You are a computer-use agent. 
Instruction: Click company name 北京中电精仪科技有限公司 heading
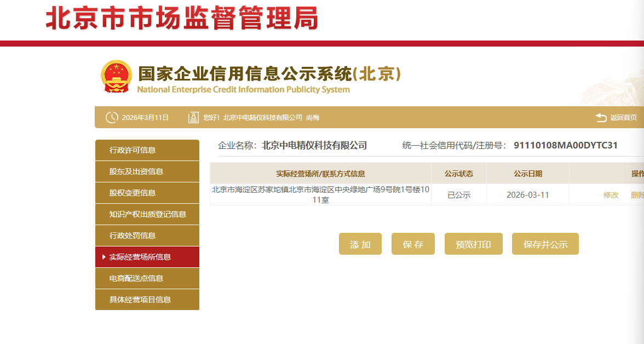(x=314, y=145)
